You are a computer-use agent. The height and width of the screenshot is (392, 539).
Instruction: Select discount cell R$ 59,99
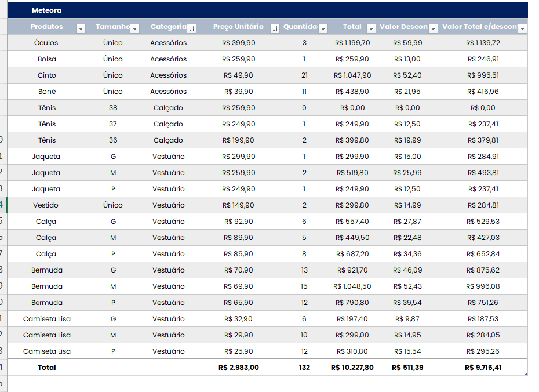(x=407, y=43)
